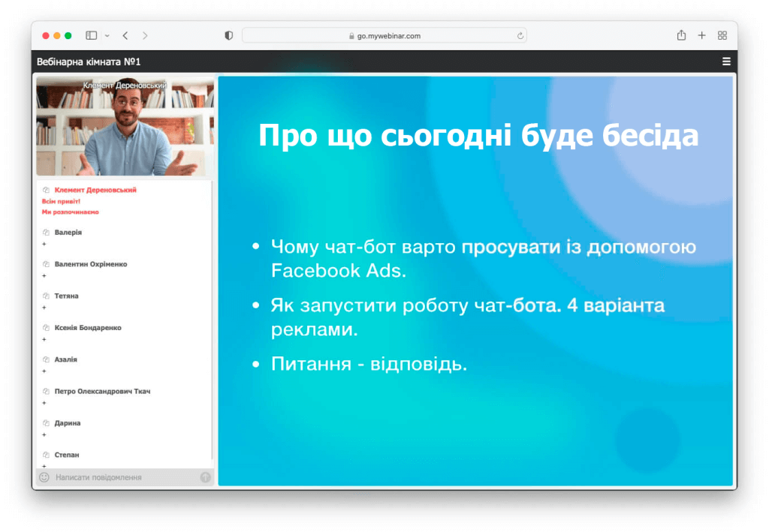Select chat name Степан

click(x=67, y=455)
